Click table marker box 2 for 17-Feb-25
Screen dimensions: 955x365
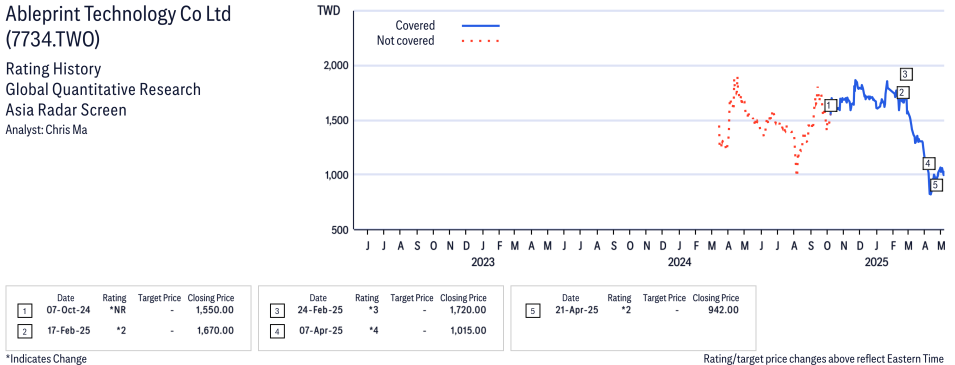(25, 330)
